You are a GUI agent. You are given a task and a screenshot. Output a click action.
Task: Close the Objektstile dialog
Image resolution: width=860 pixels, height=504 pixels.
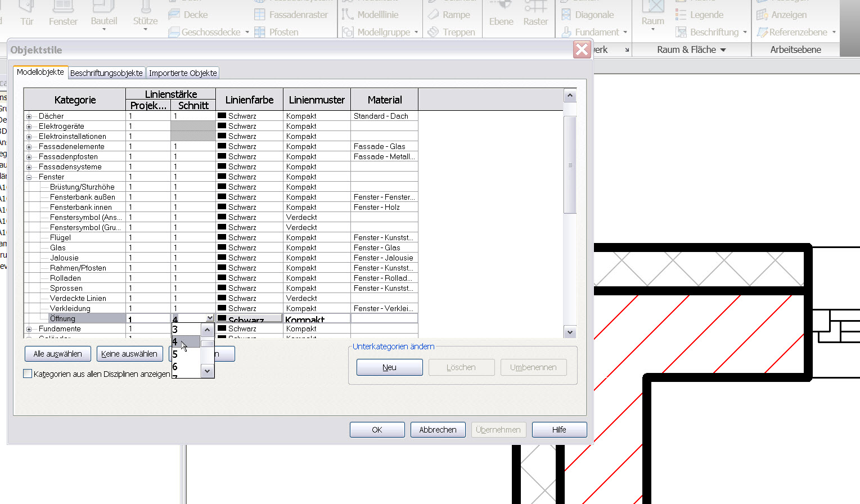[x=582, y=49]
